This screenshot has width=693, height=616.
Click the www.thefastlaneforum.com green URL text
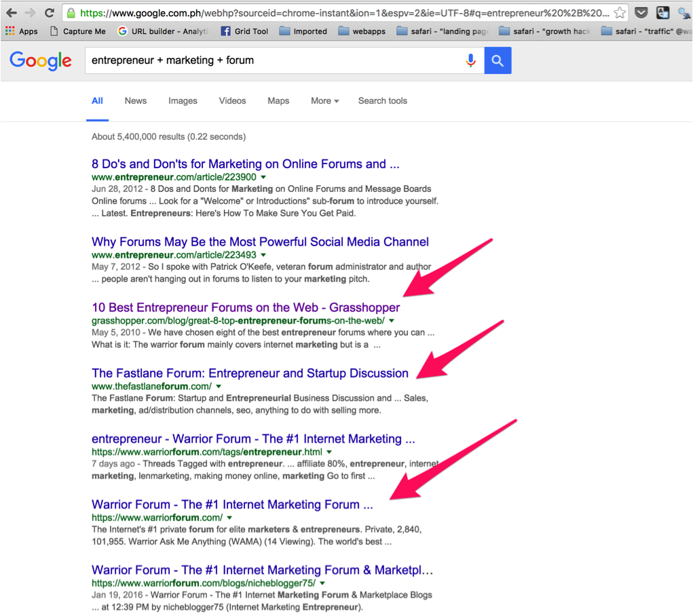151,386
